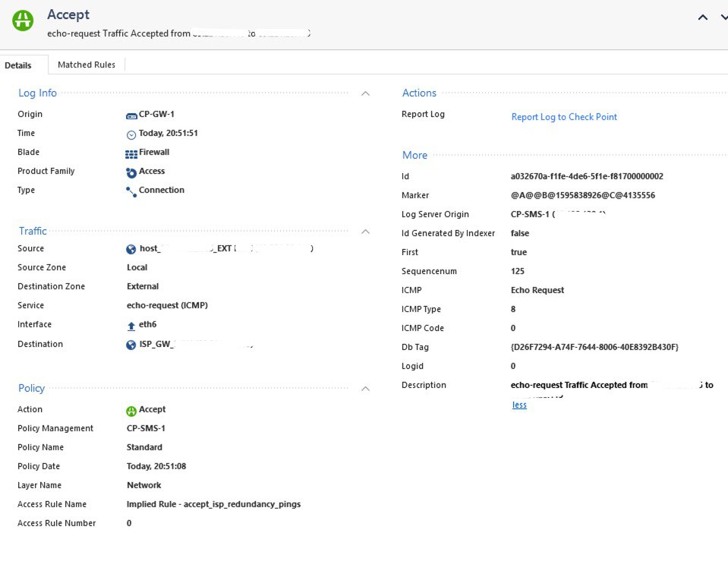Image resolution: width=728 pixels, height=577 pixels.
Task: Click Report Log to Check Point link
Action: [564, 117]
